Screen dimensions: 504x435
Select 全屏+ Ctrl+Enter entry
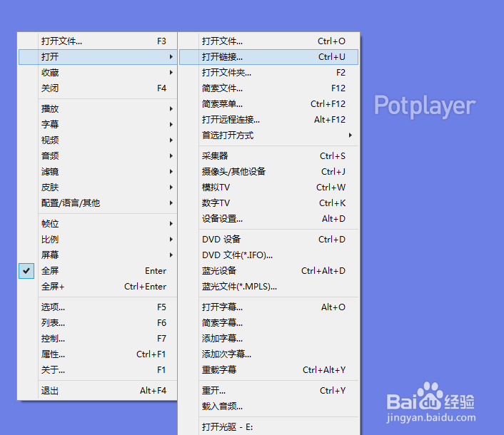[98, 287]
